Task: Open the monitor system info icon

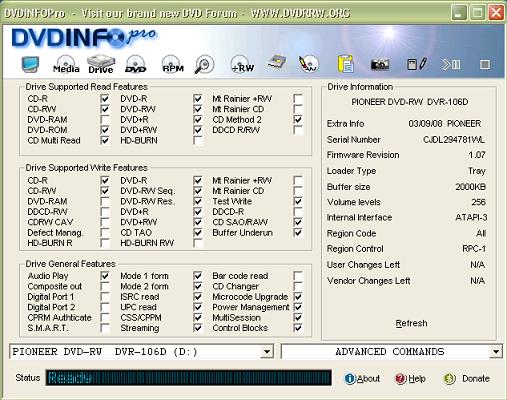Action: [30, 64]
